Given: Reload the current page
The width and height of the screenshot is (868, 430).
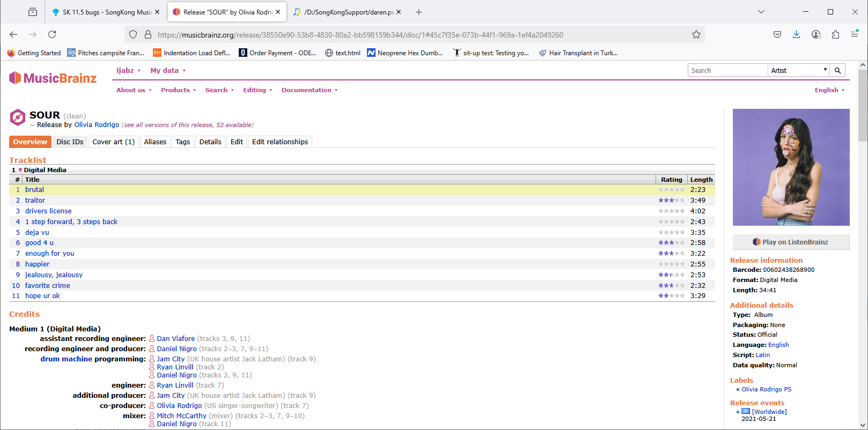Looking at the screenshot, I should click(52, 34).
